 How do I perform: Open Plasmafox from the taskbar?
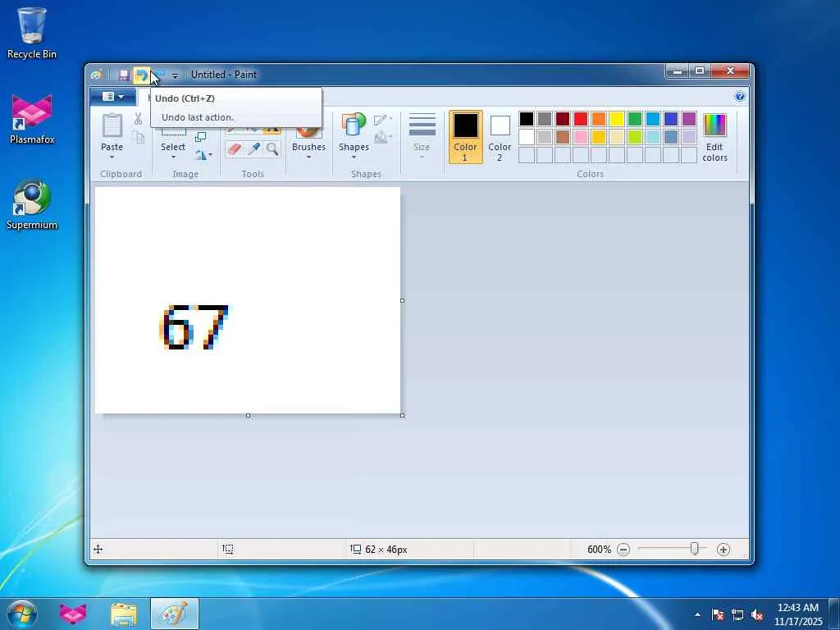click(73, 614)
